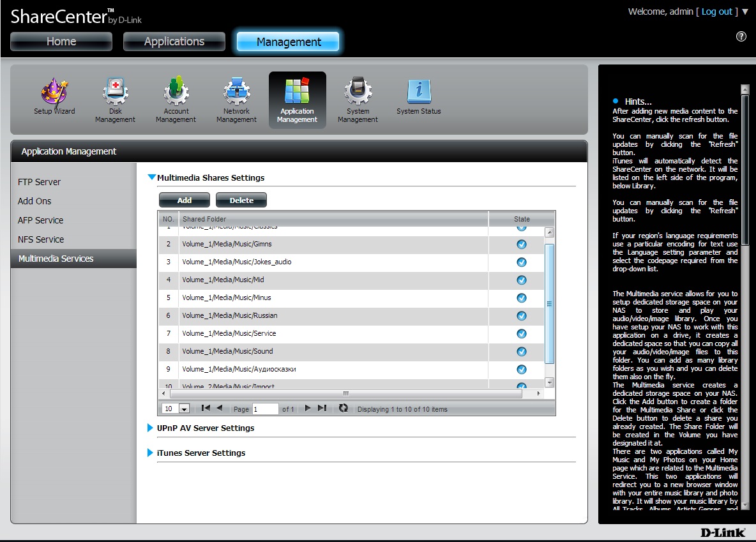The width and height of the screenshot is (756, 542).
Task: Toggle state check for Music/Sound row
Action: pos(521,352)
